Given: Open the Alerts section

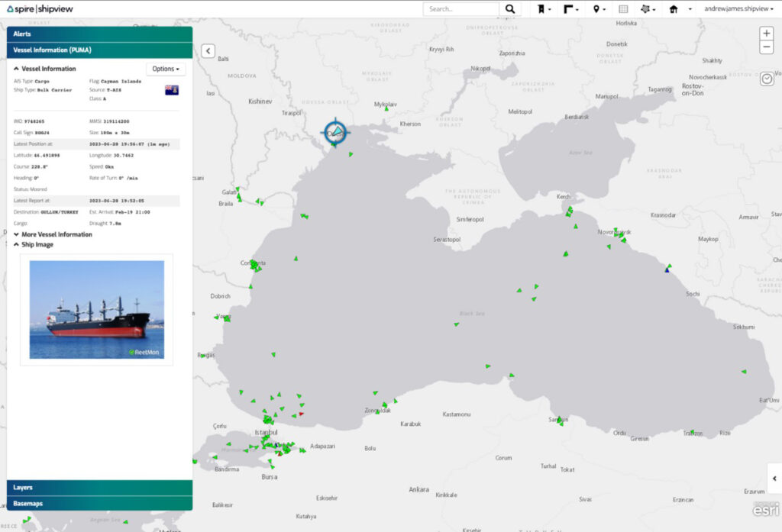Looking at the screenshot, I should 98,34.
